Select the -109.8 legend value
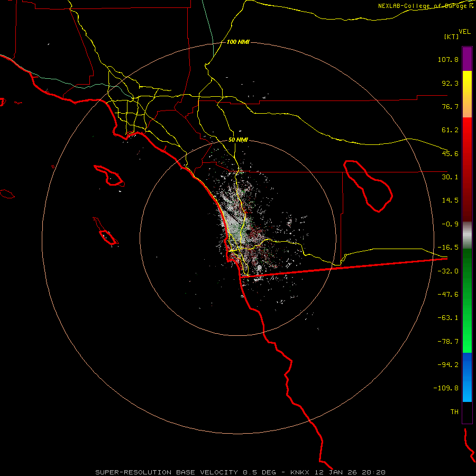 [446, 388]
